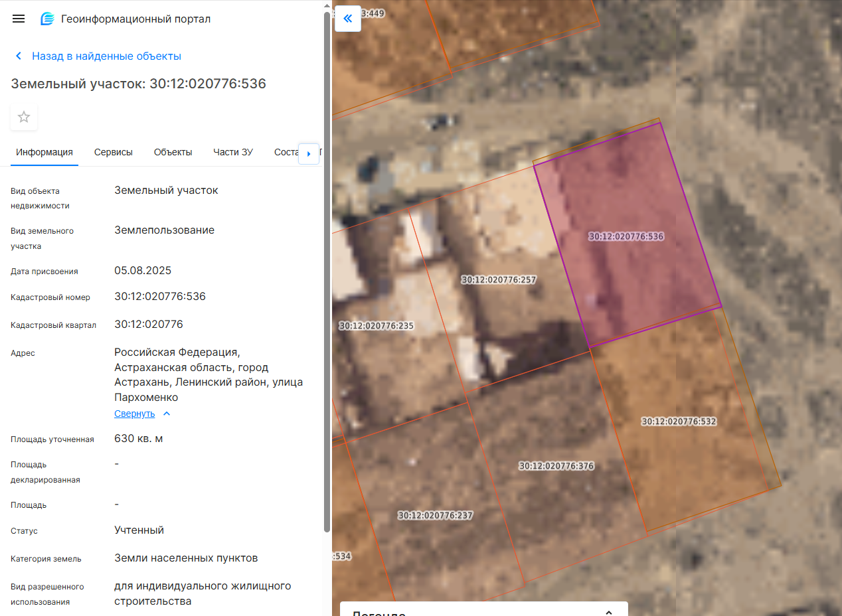Click map parcel 30:12:020776:376

(556, 466)
